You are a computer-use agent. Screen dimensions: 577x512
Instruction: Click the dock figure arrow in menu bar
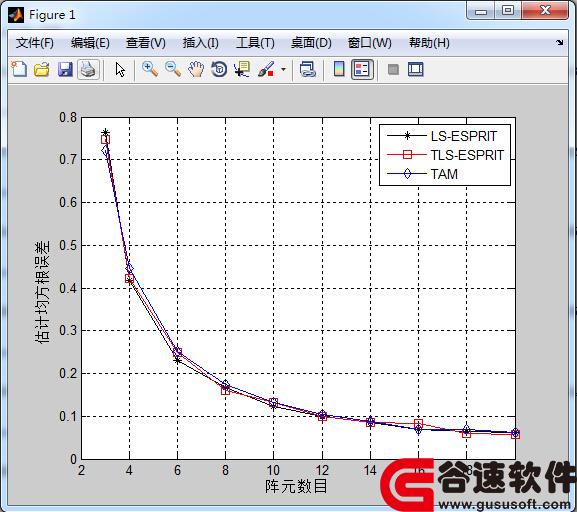click(559, 43)
